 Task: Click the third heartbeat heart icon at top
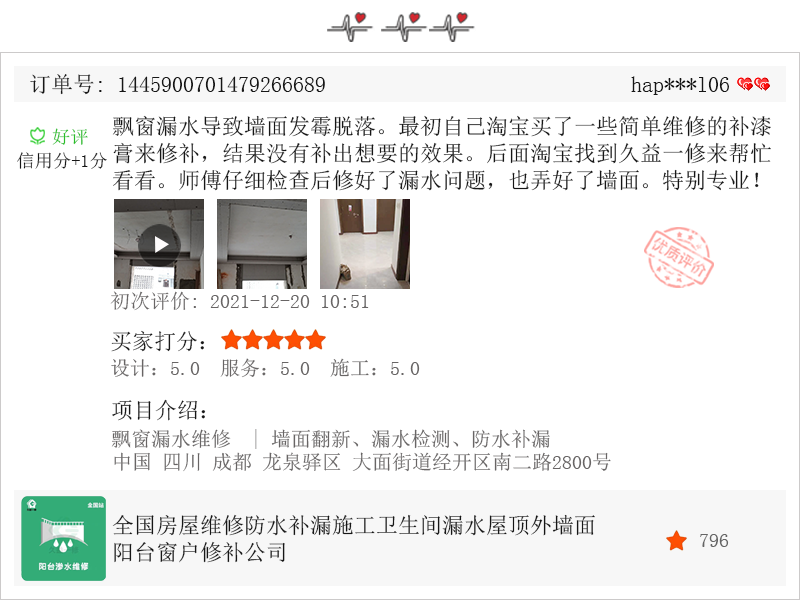click(452, 27)
